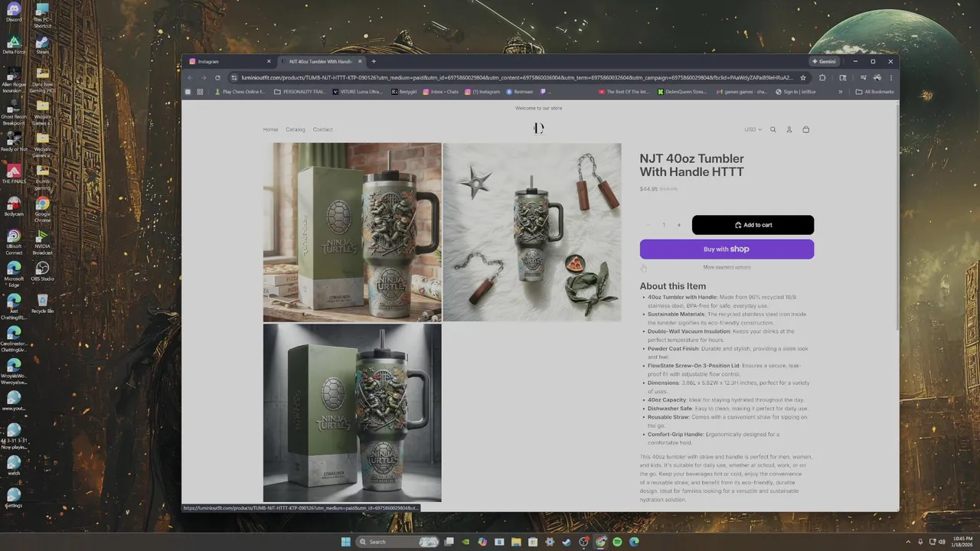Open the account login icon

coord(789,129)
